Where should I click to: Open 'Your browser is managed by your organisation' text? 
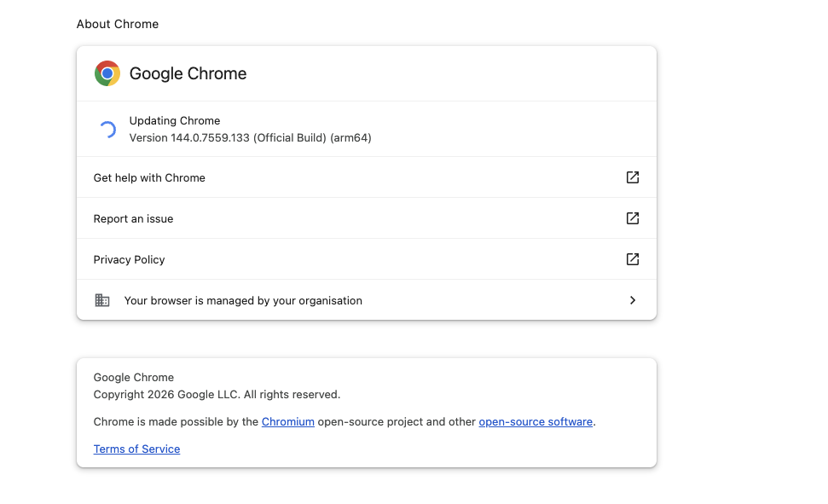(243, 301)
